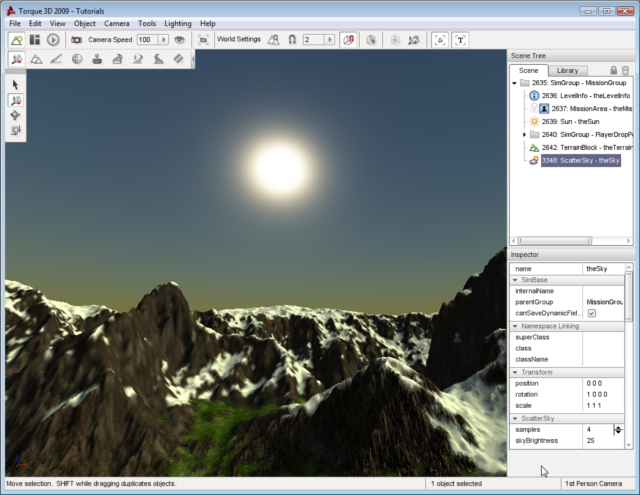Click the lock icon in Scene Tree
This screenshot has width=640, height=495.
612,70
